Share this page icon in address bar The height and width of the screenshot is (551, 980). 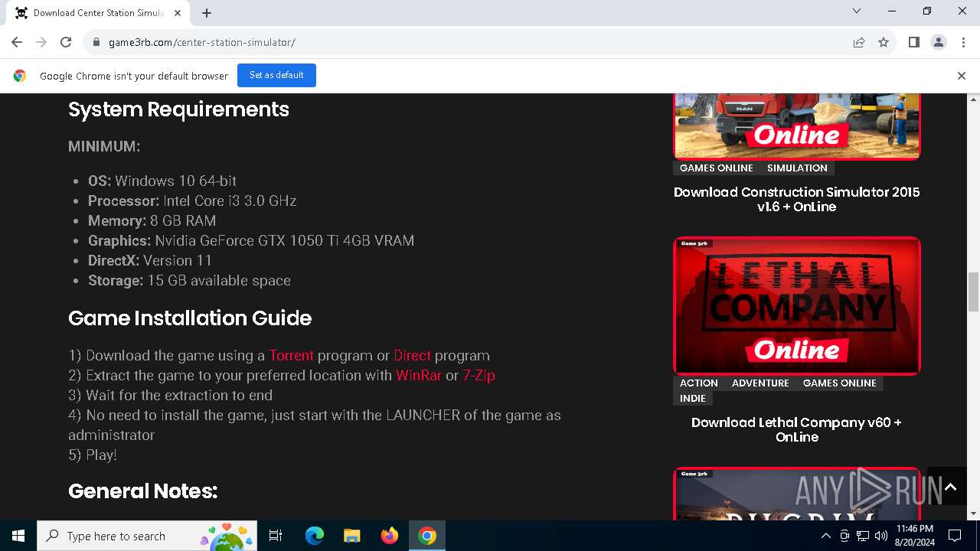[x=859, y=42]
